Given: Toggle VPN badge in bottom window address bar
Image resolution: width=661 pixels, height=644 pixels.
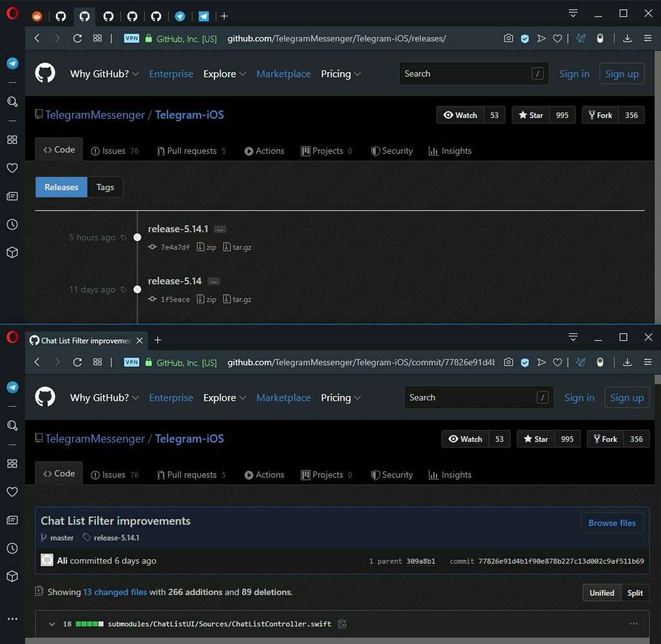Looking at the screenshot, I should pos(132,362).
